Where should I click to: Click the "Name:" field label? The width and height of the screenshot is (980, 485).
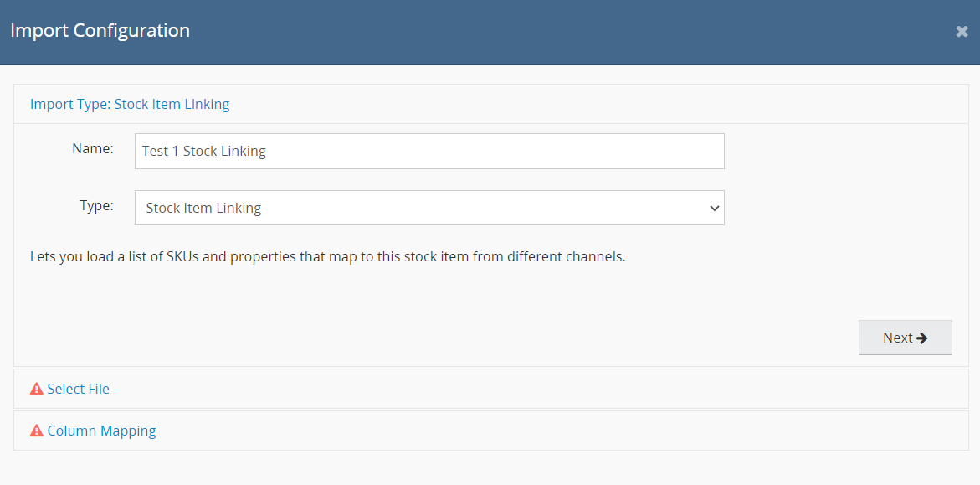click(x=92, y=148)
